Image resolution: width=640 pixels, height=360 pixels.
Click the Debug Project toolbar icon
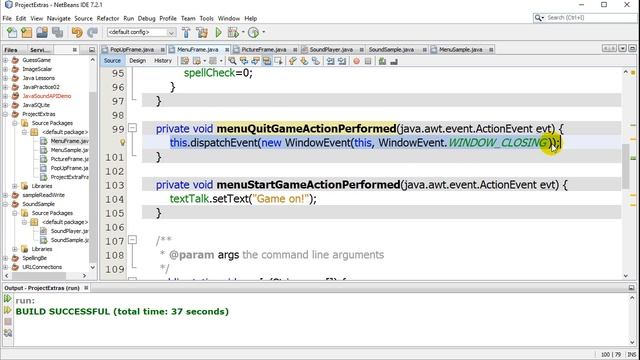pos(233,32)
